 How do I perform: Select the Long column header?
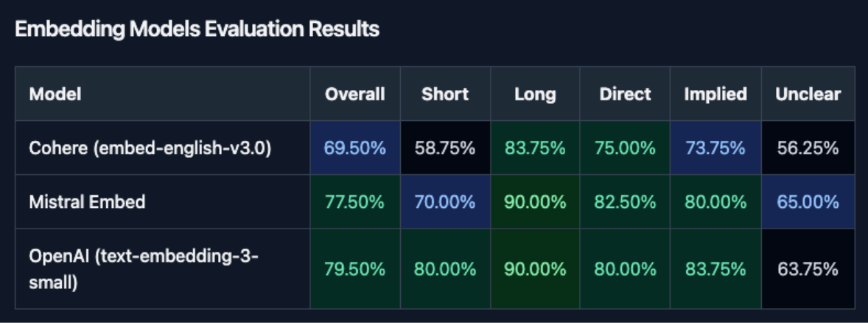pos(535,94)
